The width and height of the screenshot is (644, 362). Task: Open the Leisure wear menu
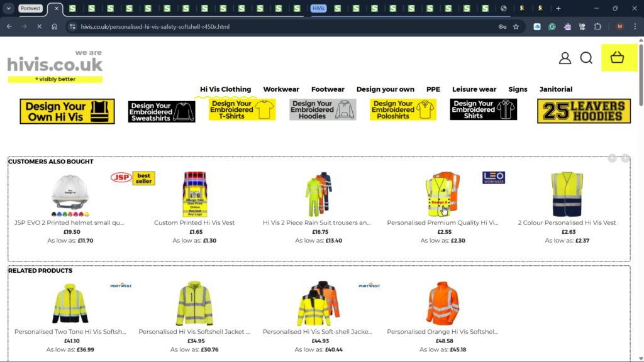tap(474, 89)
